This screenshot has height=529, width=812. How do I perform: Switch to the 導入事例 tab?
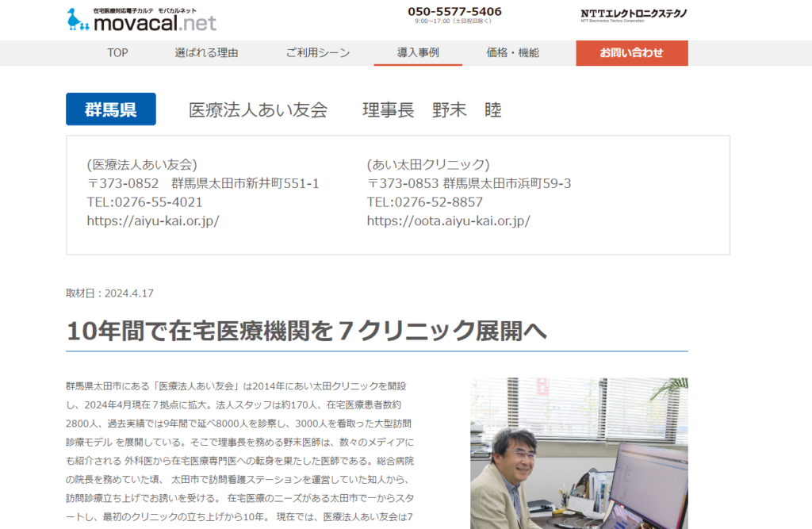(418, 53)
